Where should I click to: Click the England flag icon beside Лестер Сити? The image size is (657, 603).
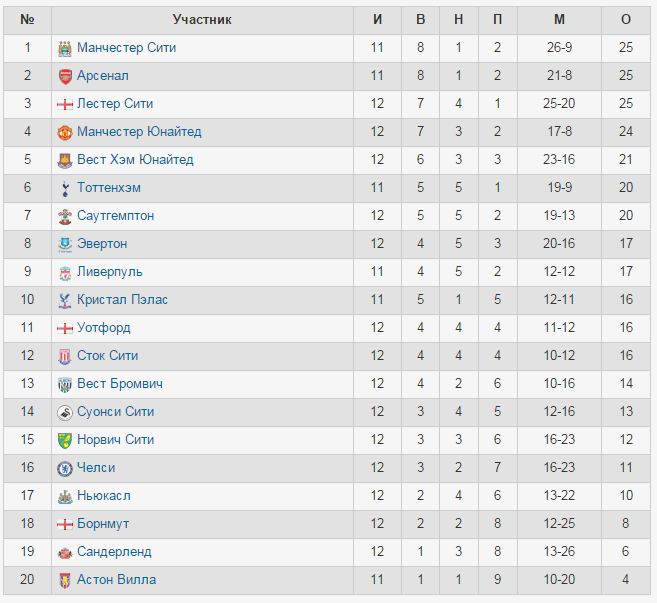point(65,104)
